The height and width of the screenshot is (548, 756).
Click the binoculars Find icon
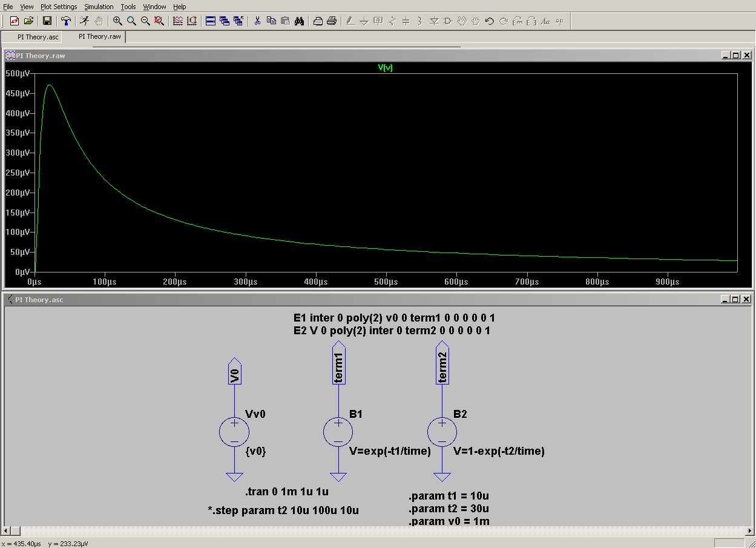[x=299, y=21]
